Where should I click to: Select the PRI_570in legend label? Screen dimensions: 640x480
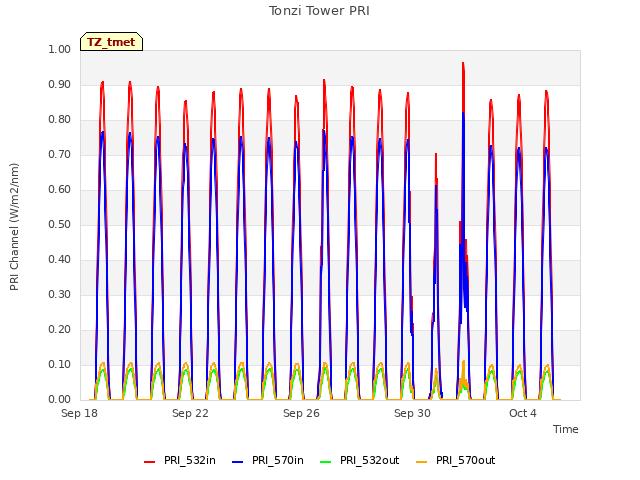point(278,460)
